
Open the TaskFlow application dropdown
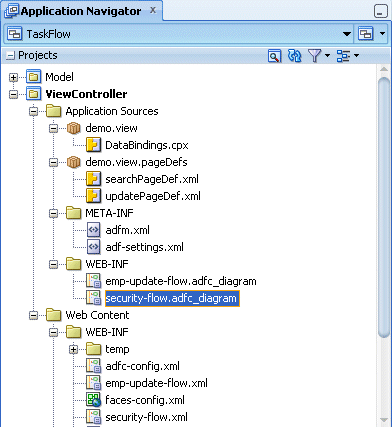347,34
